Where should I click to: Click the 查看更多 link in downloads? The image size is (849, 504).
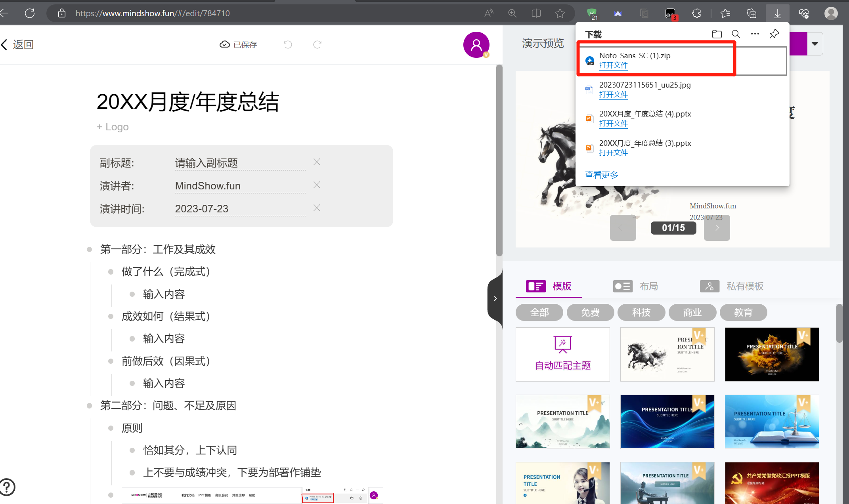coord(601,175)
